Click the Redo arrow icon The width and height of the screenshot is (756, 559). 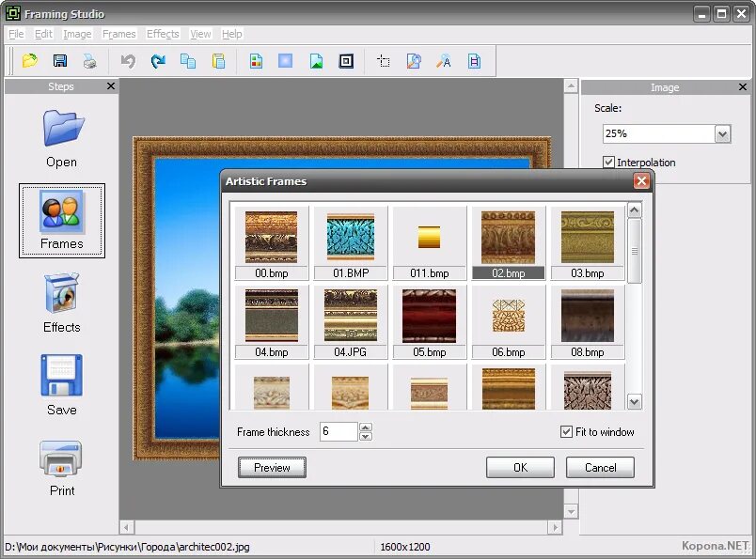159,60
